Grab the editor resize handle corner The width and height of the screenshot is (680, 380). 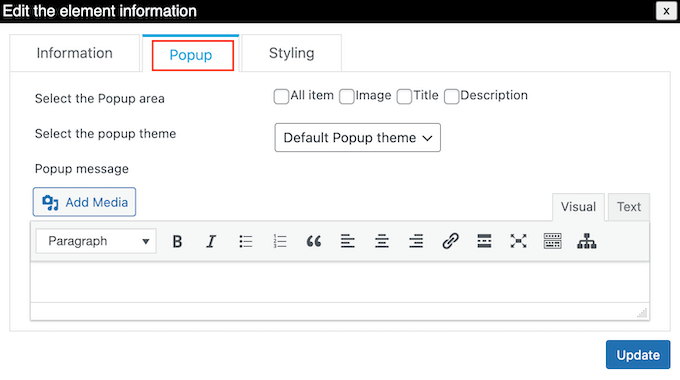(x=642, y=312)
